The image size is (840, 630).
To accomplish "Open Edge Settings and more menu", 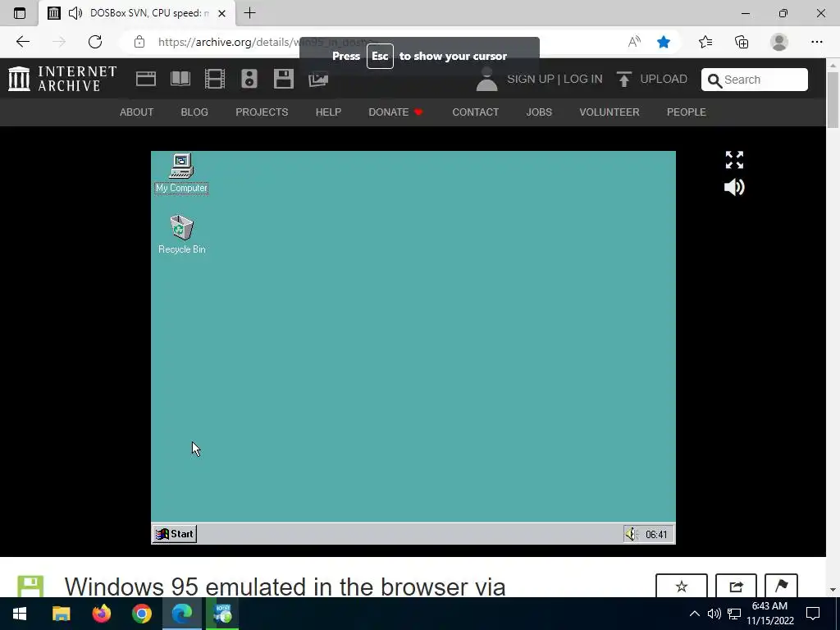I will pyautogui.click(x=816, y=42).
